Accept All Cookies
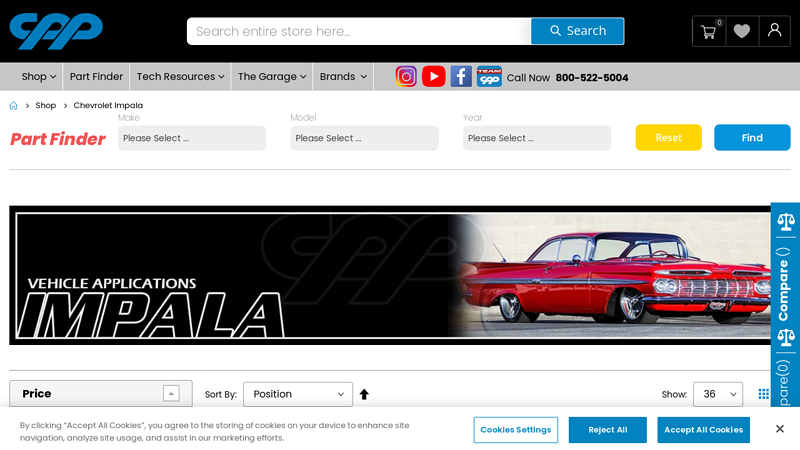This screenshot has width=800, height=450. (x=704, y=430)
